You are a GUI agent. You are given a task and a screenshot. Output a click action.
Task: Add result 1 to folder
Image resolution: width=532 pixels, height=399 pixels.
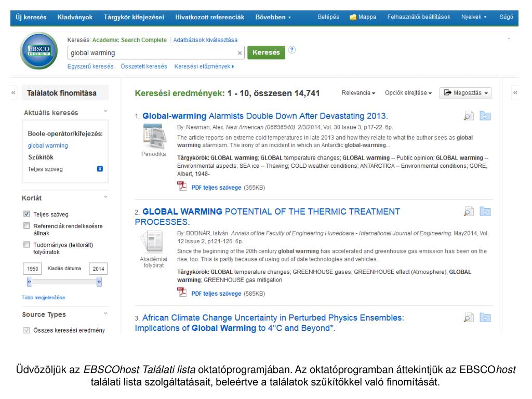[x=485, y=116]
